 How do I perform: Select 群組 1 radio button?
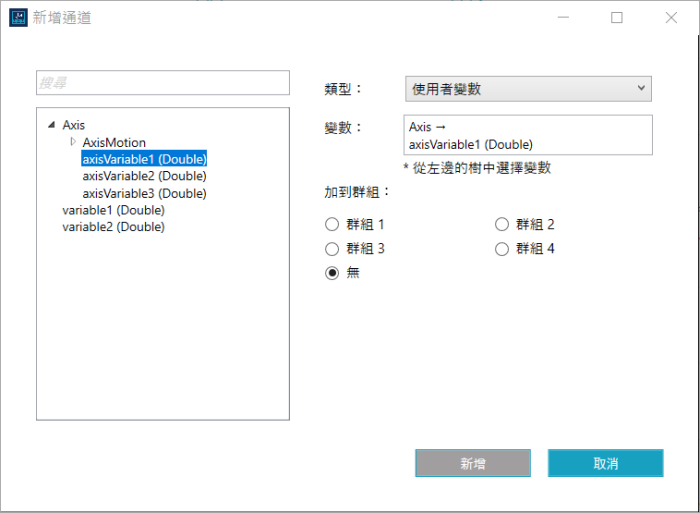coord(333,225)
